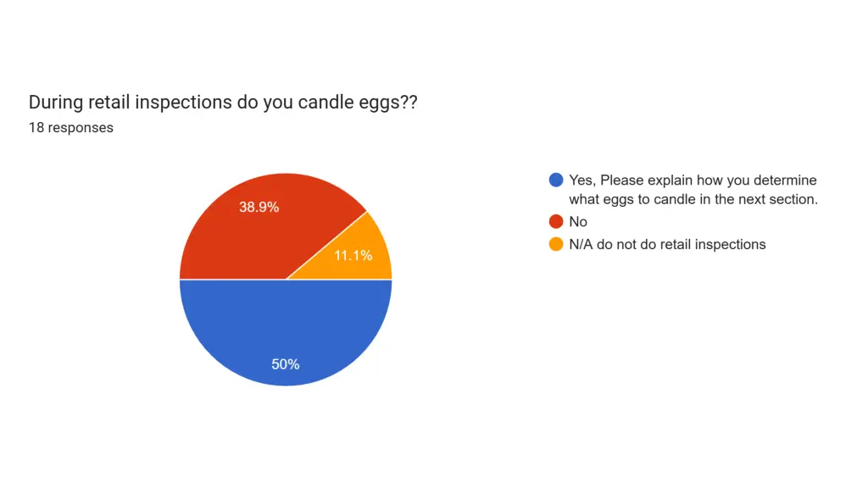
Task: Select the orange 11.1% pie slice
Action: (359, 254)
